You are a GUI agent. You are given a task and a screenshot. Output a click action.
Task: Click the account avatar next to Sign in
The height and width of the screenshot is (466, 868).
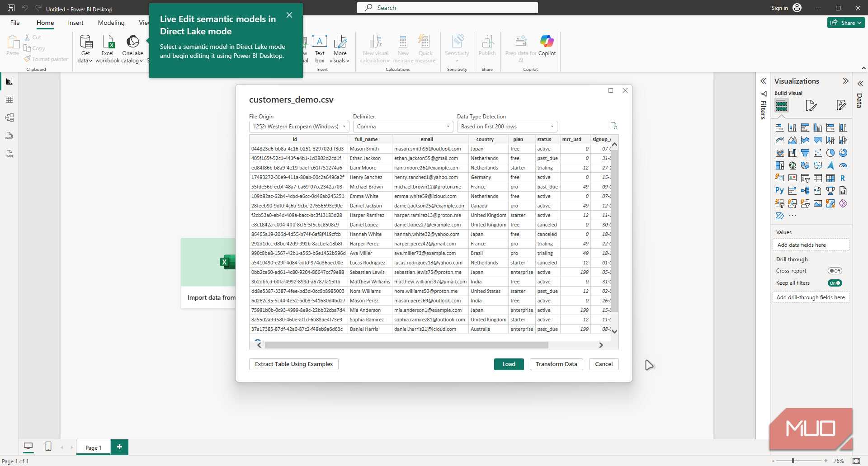click(797, 8)
